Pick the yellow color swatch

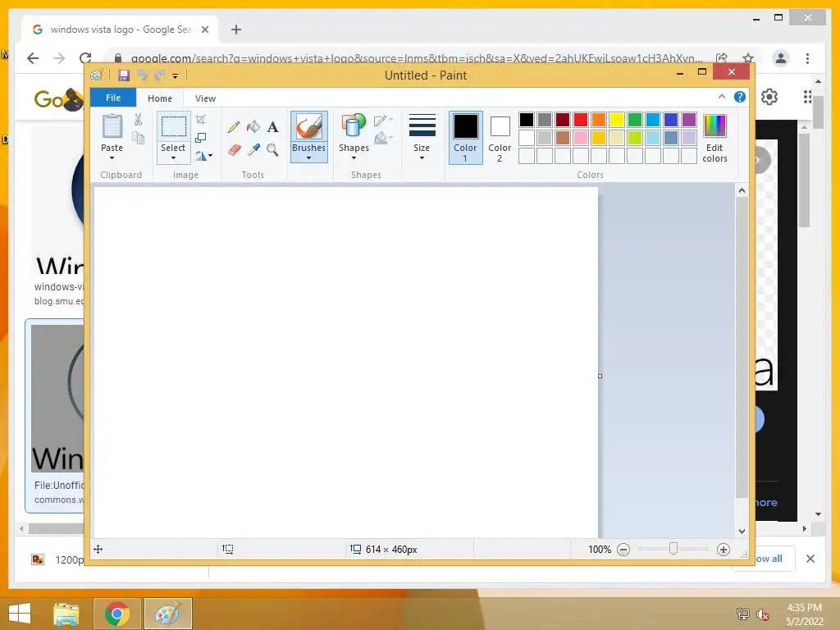[x=617, y=120]
